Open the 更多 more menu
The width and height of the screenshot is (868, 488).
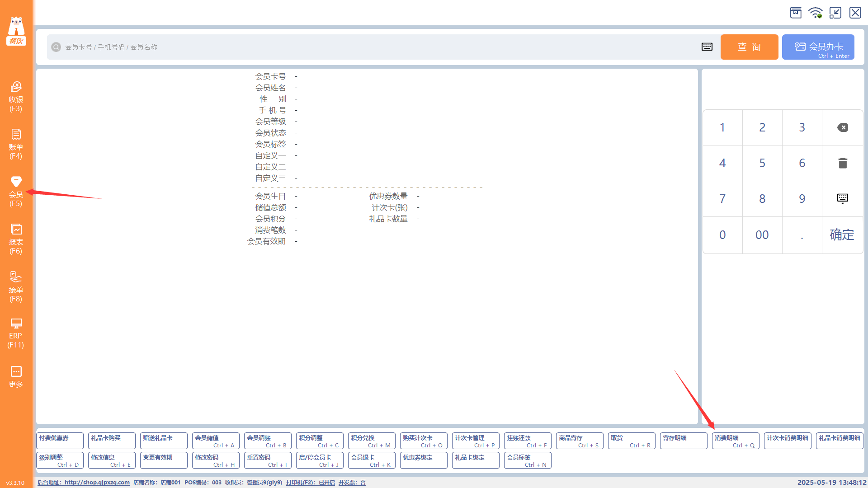click(16, 376)
